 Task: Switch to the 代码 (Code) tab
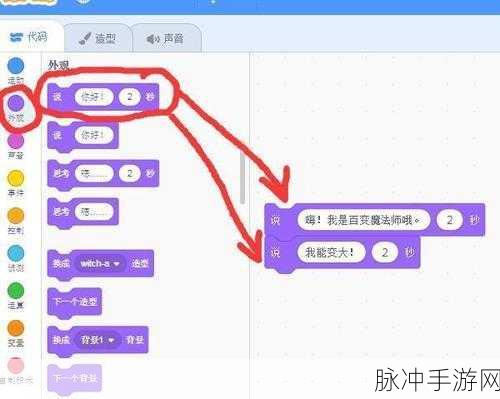(x=29, y=37)
